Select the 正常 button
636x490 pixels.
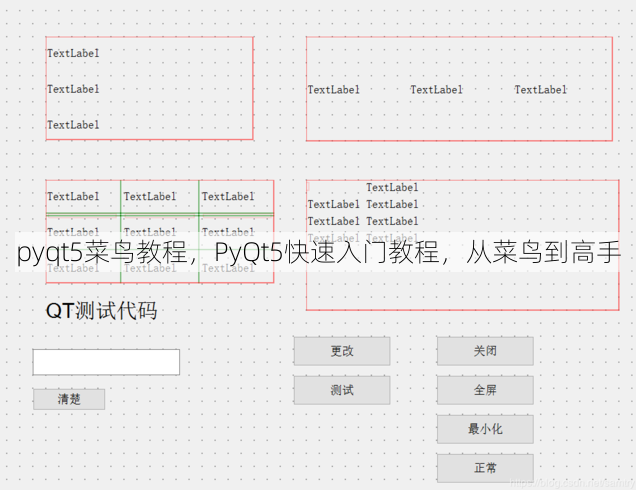485,468
